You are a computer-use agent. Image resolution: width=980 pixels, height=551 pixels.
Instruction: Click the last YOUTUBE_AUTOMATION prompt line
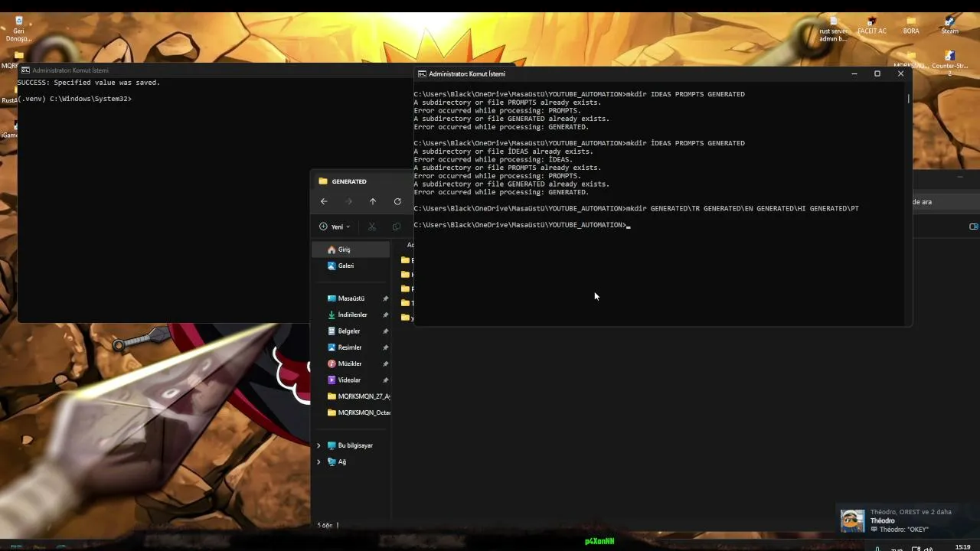pos(521,225)
